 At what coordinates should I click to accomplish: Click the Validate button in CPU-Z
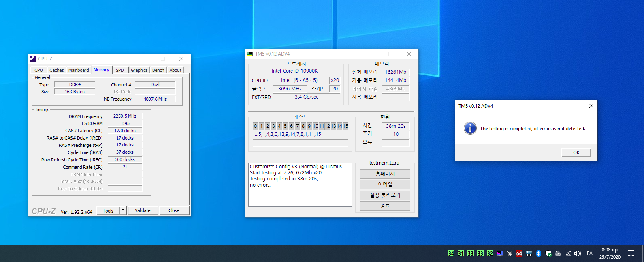(143, 210)
